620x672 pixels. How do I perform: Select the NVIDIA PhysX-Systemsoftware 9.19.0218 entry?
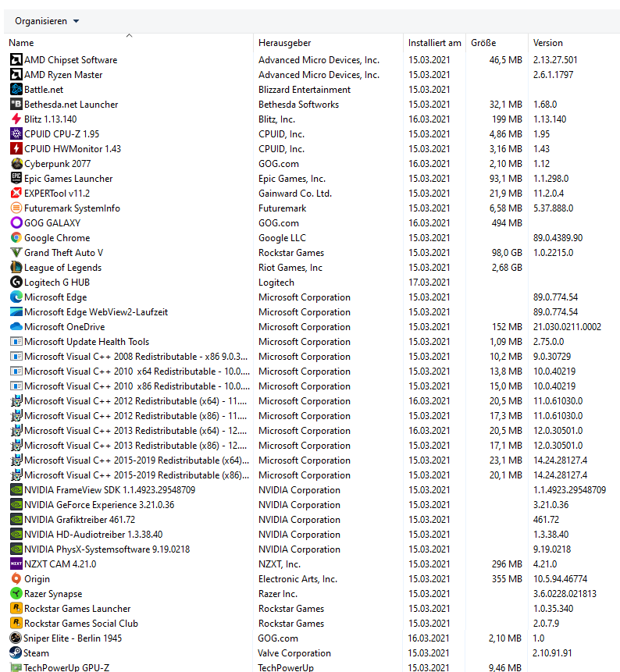point(107,549)
